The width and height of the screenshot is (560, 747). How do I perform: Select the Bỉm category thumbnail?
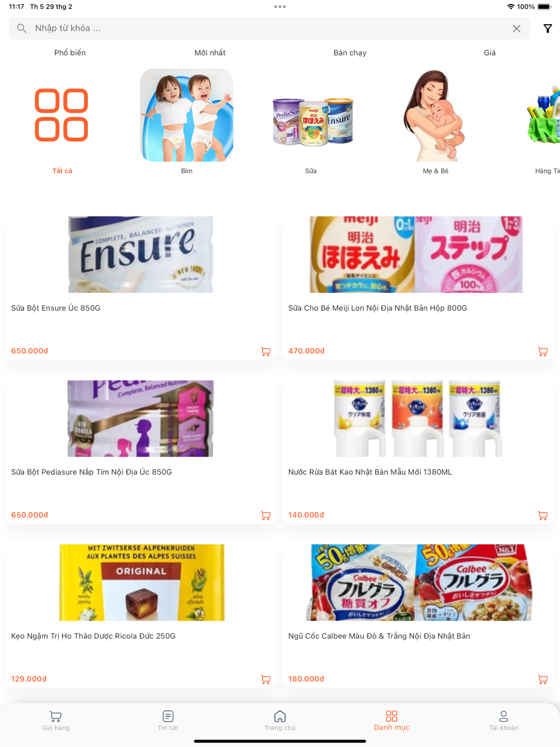click(x=186, y=115)
